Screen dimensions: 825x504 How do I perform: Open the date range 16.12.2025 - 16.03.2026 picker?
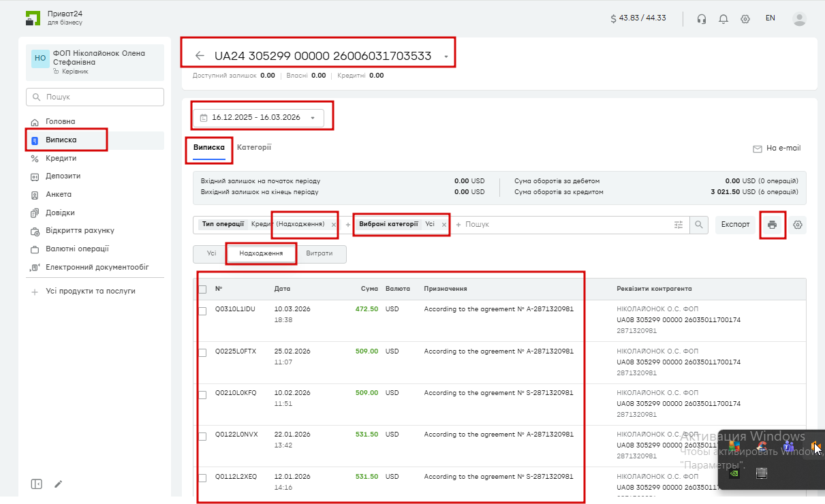259,118
